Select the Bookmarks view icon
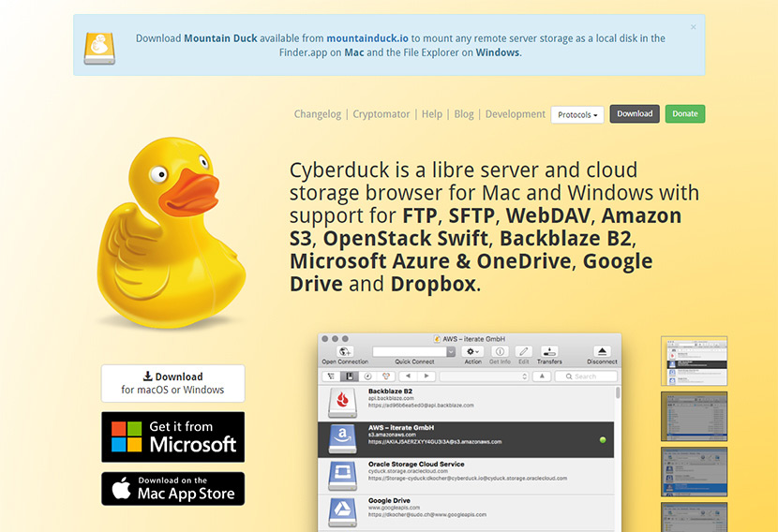The height and width of the screenshot is (532, 778). click(350, 377)
